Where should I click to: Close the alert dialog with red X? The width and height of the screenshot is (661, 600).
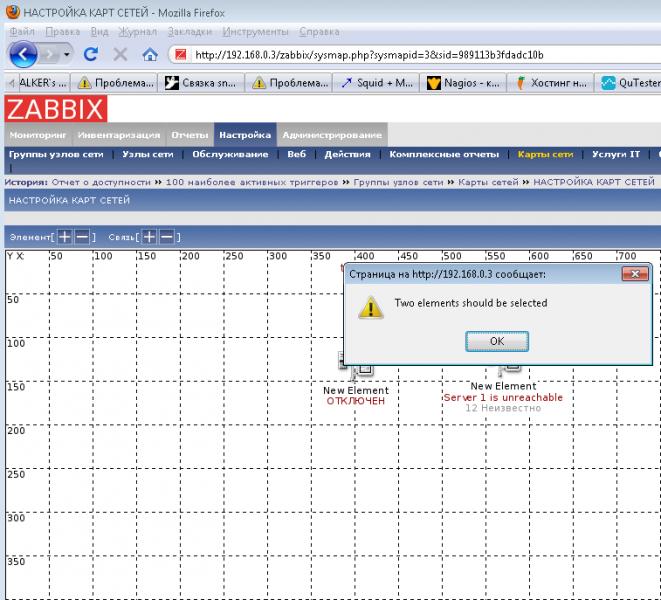[635, 274]
